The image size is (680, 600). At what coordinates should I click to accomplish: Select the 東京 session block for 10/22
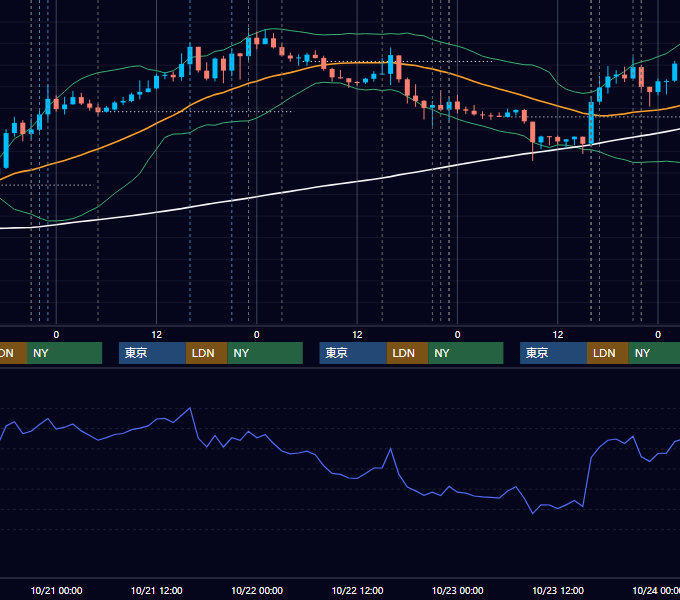click(x=353, y=353)
